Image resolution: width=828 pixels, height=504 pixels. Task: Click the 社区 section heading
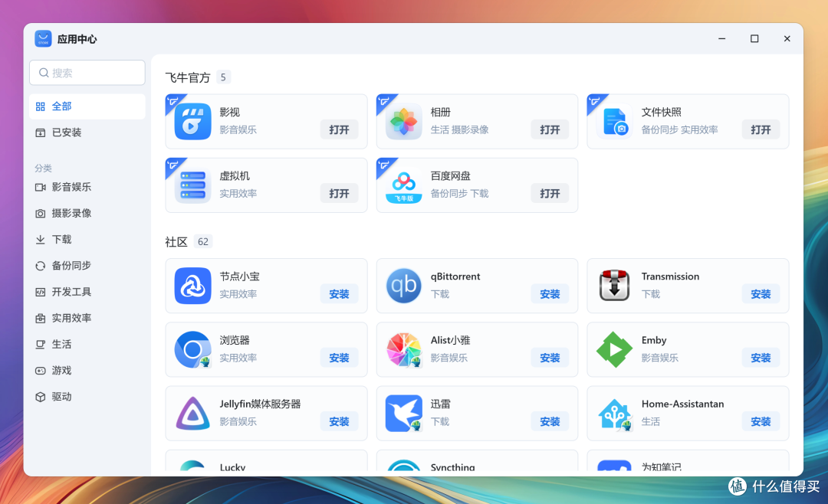click(176, 242)
